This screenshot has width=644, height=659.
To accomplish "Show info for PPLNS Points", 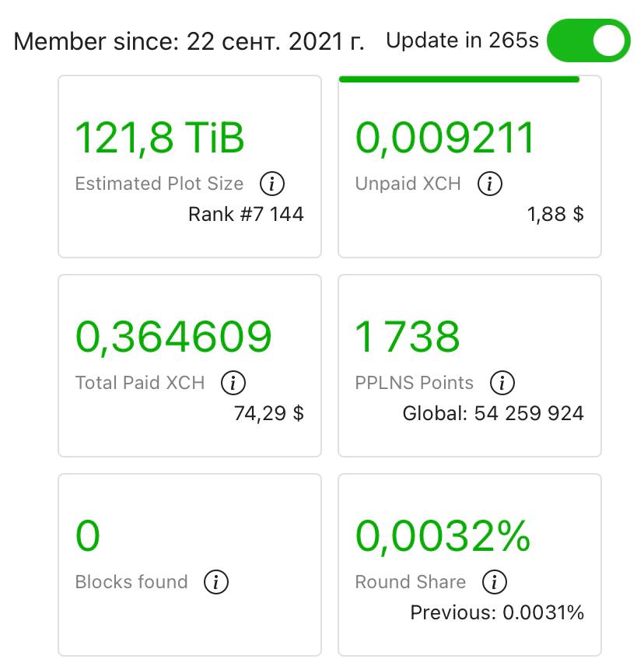I will [502, 383].
